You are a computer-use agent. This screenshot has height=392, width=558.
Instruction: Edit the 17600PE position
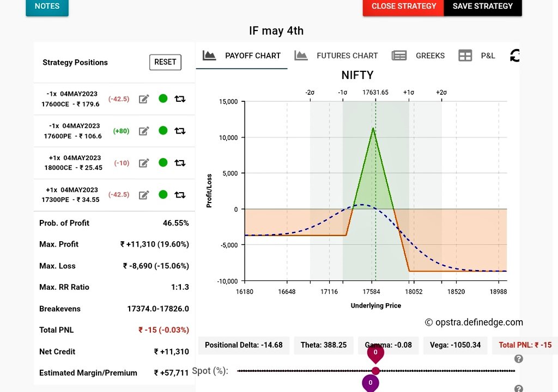(x=144, y=131)
